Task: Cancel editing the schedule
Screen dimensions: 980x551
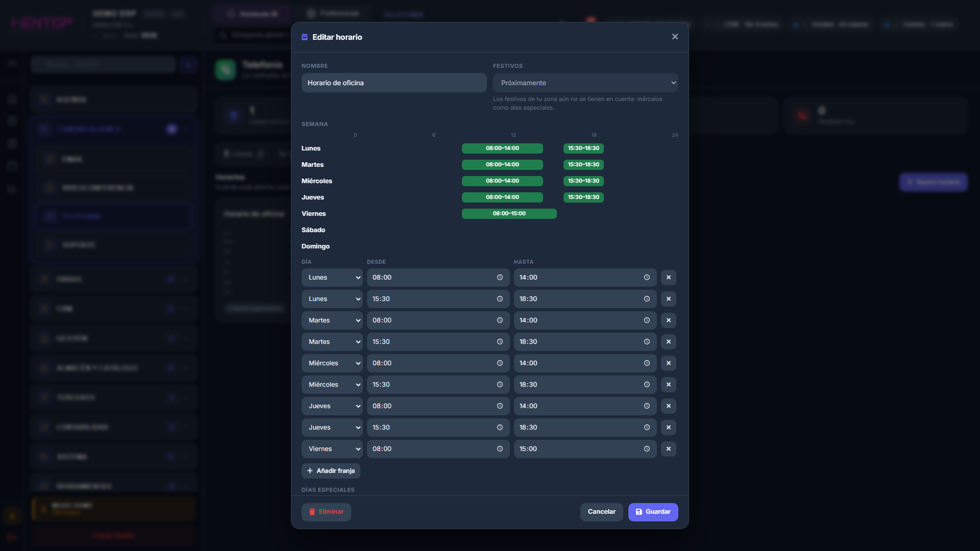Action: pos(601,512)
